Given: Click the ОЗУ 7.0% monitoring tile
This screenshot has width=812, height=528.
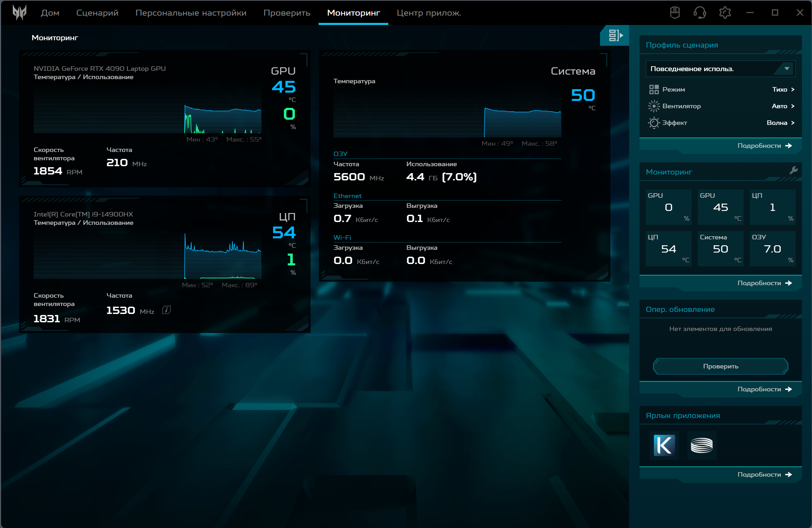Looking at the screenshot, I should point(772,248).
